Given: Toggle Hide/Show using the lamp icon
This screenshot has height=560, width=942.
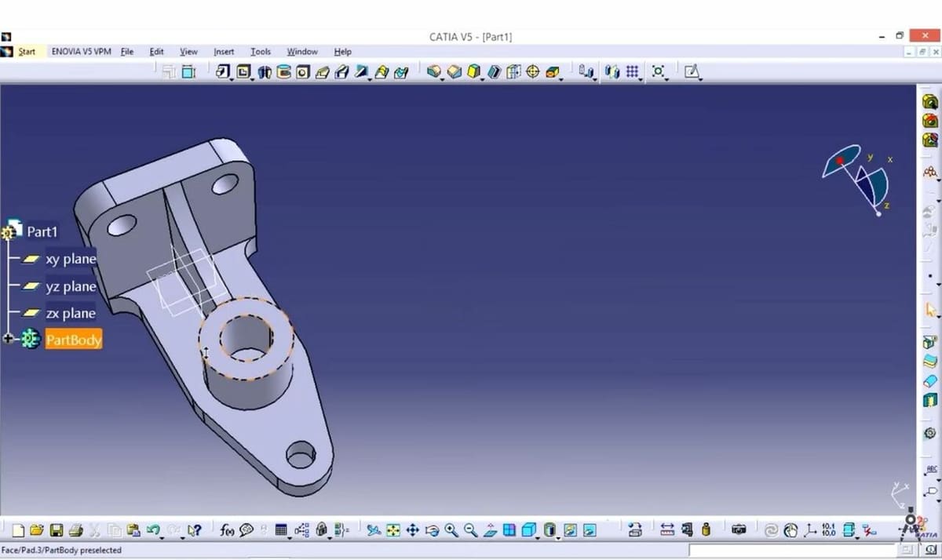Looking at the screenshot, I should (570, 530).
